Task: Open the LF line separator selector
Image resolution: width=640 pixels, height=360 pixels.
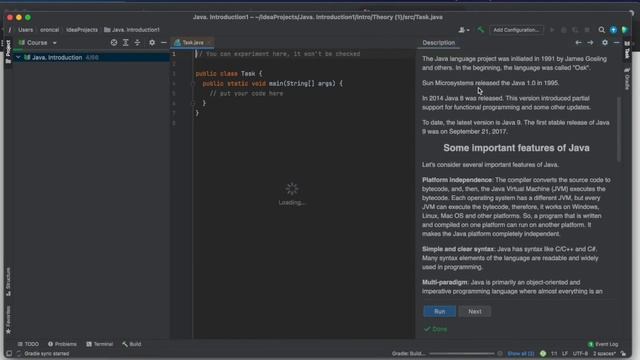Action: coord(565,353)
